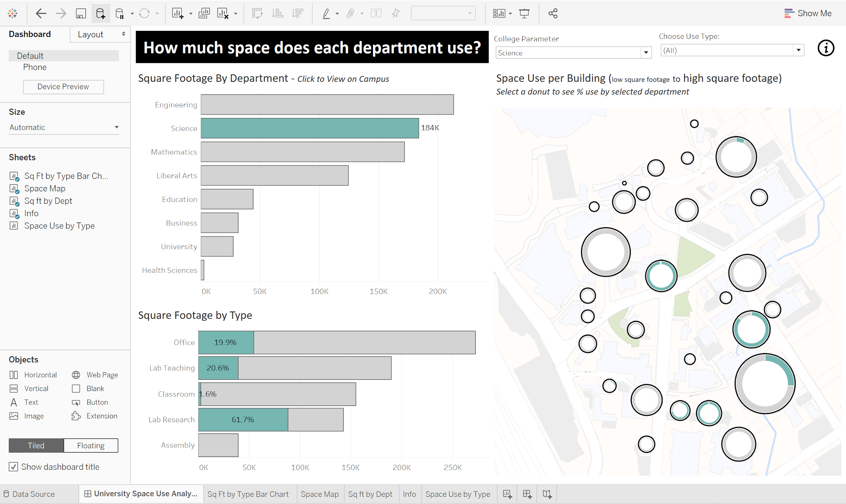The height and width of the screenshot is (504, 846).
Task: Select the teal Science bar
Action: tap(310, 128)
